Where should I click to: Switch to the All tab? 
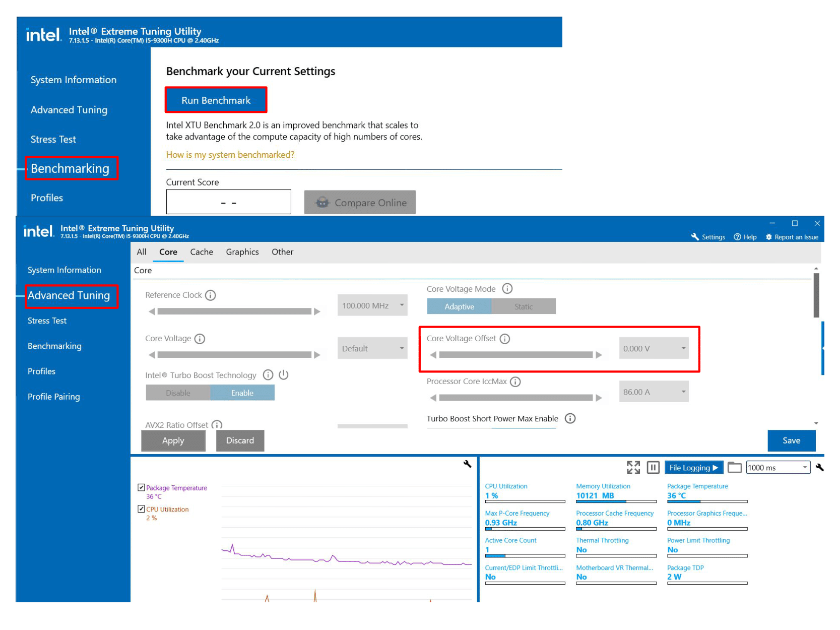click(x=142, y=252)
